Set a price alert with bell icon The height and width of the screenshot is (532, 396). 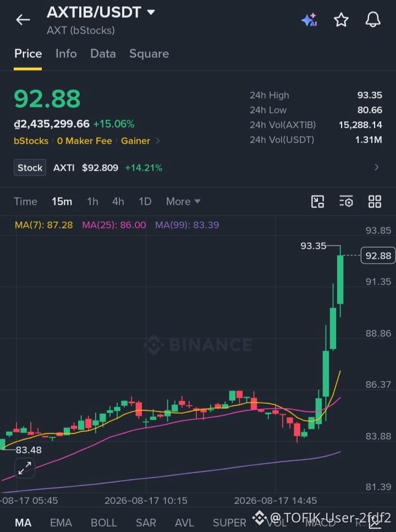373,19
